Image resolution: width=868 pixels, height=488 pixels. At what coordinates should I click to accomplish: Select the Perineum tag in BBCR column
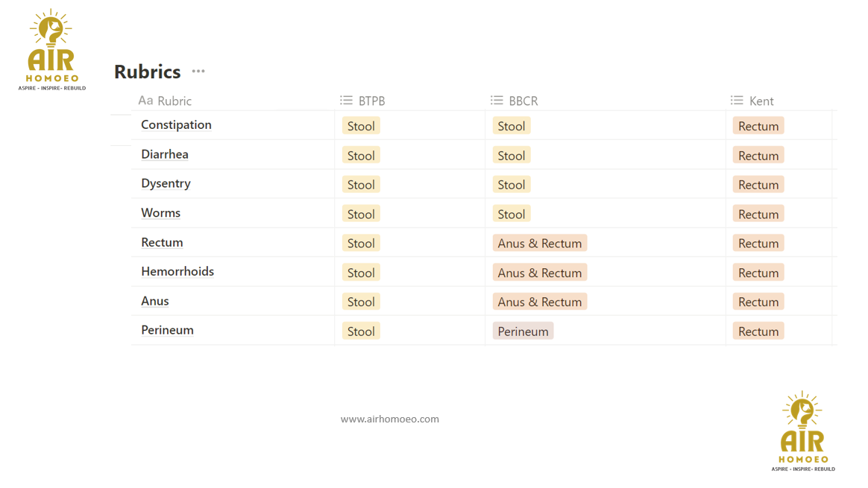pyautogui.click(x=523, y=332)
